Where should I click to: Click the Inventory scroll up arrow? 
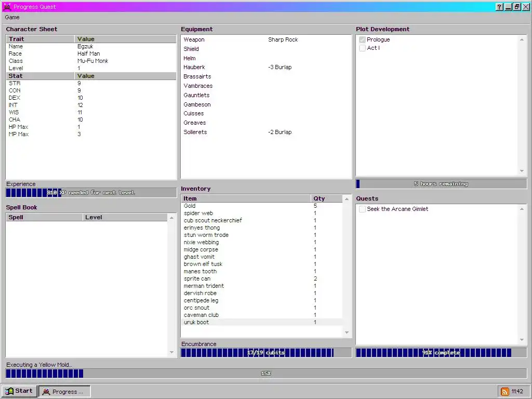(347, 199)
